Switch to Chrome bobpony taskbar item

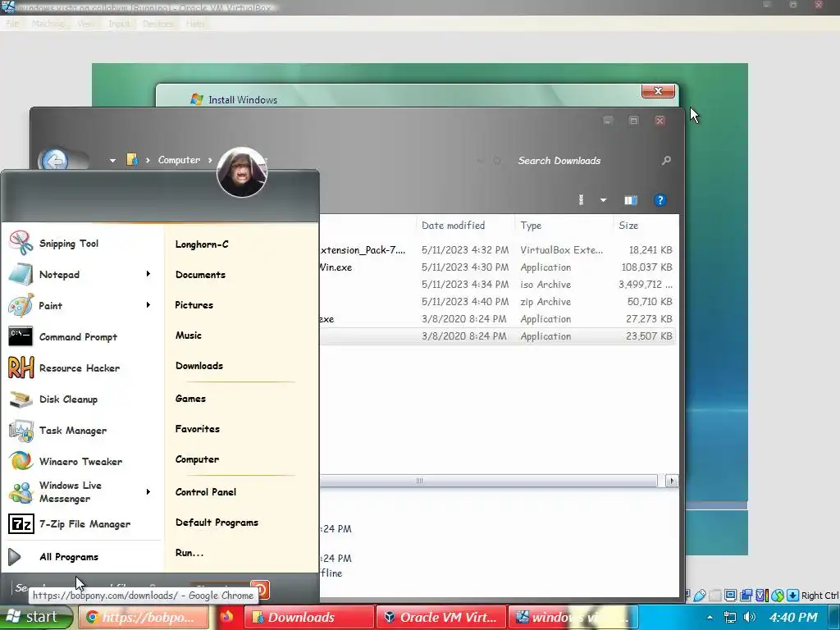coord(143,618)
